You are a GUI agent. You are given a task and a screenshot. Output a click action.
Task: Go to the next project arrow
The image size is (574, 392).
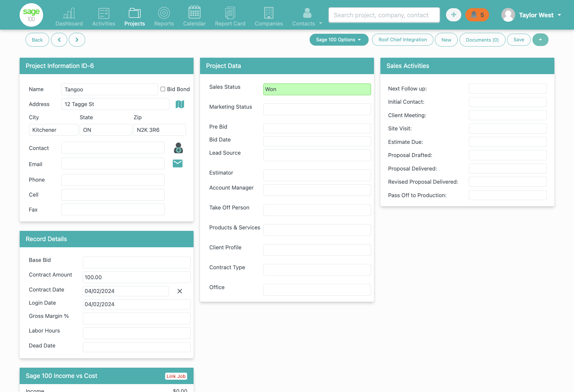click(77, 40)
